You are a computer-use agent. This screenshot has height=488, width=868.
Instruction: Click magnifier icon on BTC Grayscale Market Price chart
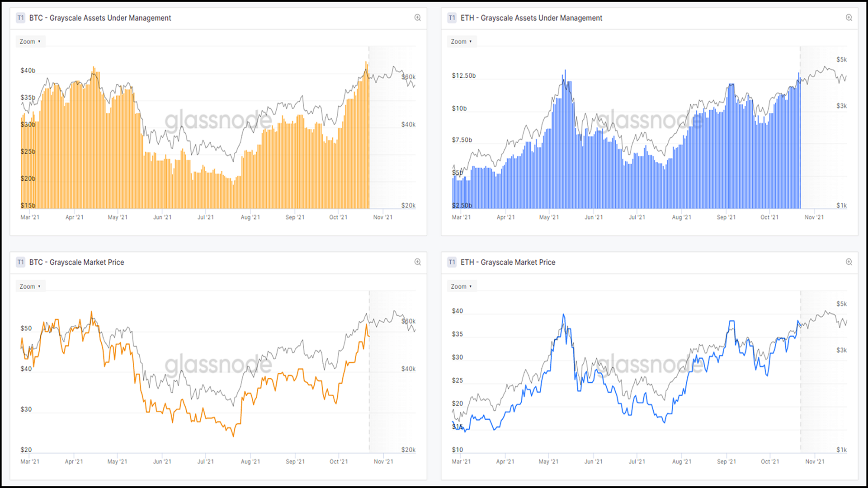[417, 262]
